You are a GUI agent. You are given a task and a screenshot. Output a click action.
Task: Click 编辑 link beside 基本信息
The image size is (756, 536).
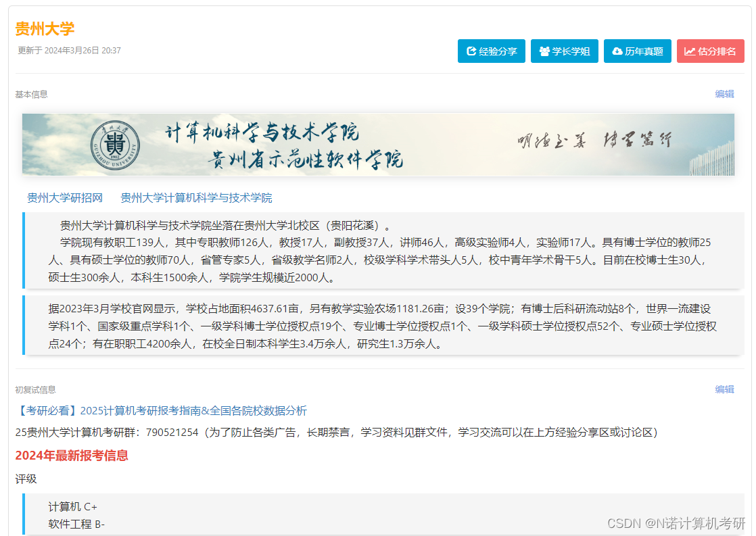coord(724,94)
